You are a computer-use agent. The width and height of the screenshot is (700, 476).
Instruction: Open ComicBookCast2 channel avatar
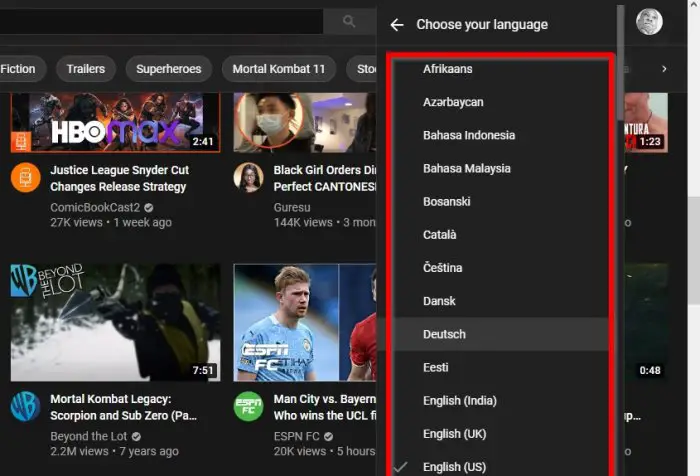[26, 178]
